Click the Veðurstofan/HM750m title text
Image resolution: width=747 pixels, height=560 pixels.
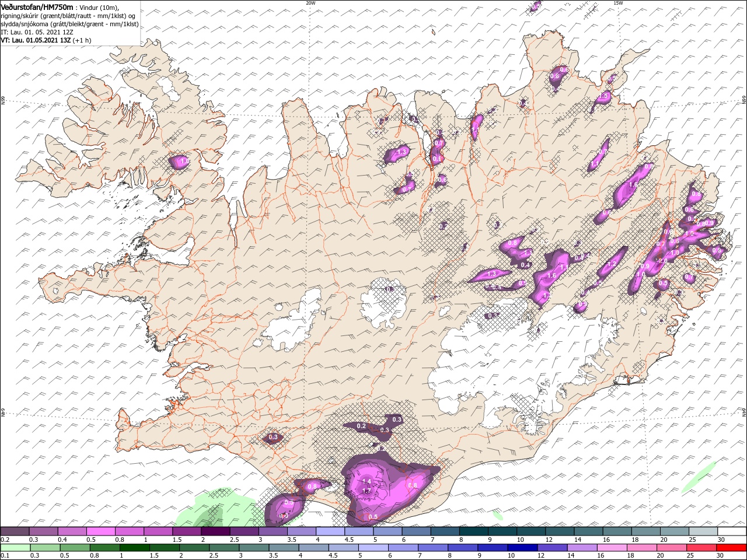point(37,6)
